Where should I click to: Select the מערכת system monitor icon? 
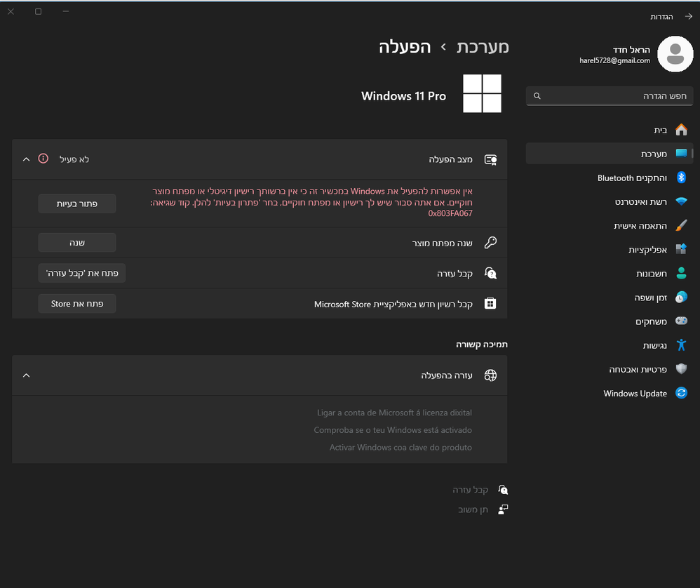point(681,154)
